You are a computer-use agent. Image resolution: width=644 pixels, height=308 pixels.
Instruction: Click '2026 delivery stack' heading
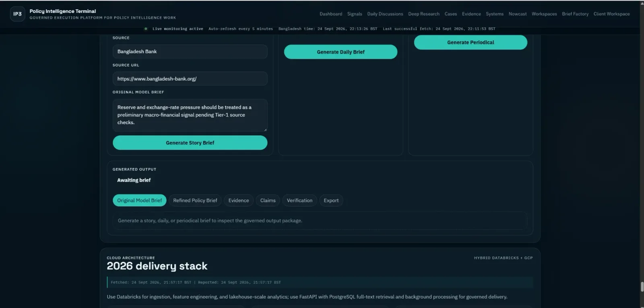[157, 266]
